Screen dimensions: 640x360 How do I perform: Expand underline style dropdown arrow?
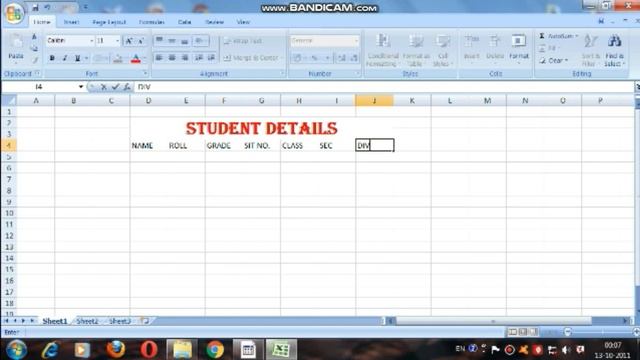coord(86,58)
